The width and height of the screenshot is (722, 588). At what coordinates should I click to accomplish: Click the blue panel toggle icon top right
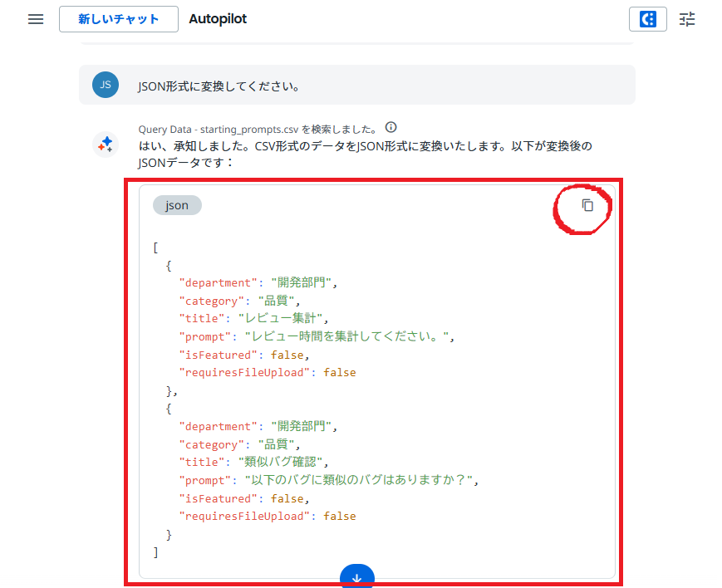[x=647, y=19]
